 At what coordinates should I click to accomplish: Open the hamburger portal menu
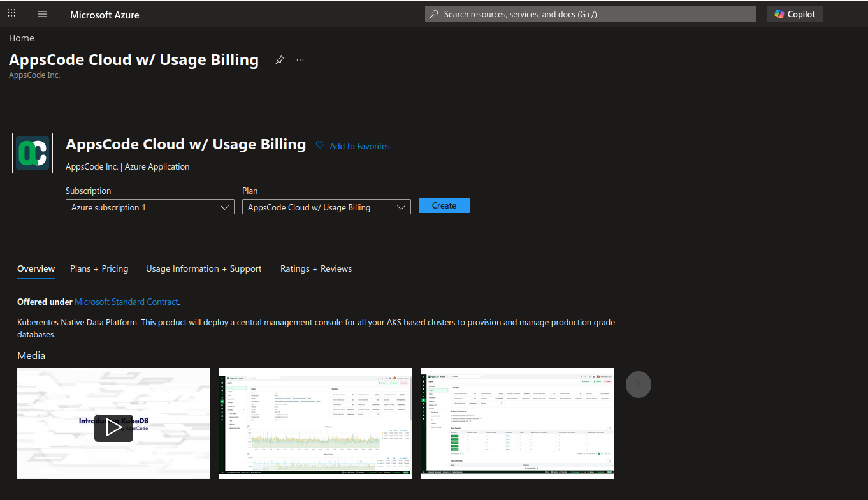coord(42,14)
